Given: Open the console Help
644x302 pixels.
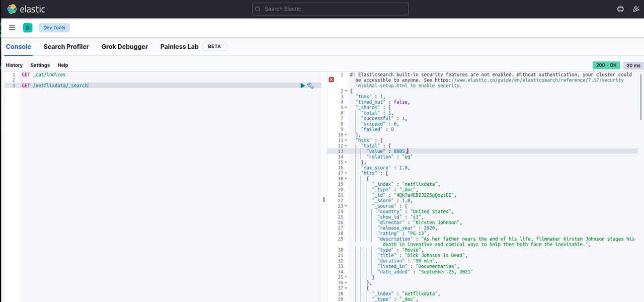Looking at the screenshot, I should [x=62, y=65].
